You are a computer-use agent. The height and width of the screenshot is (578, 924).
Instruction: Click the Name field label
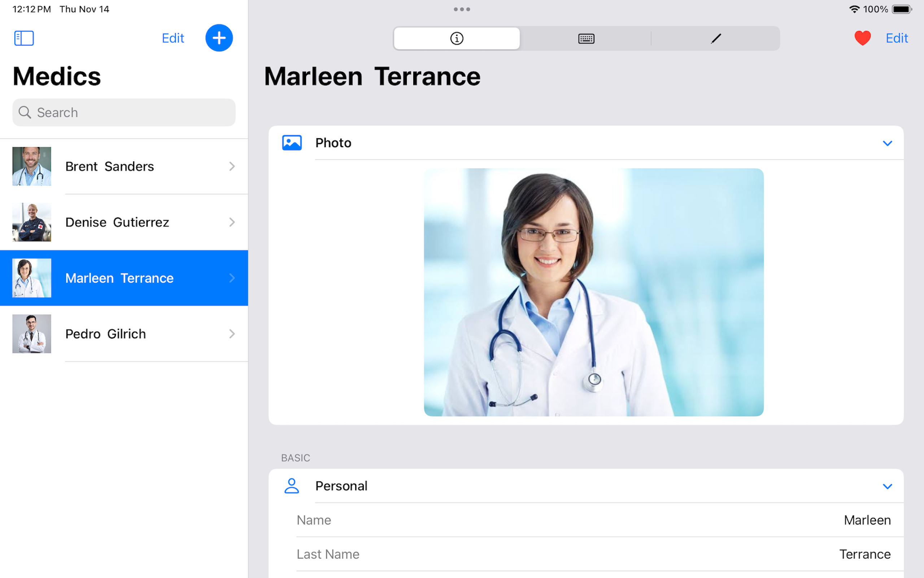click(x=314, y=520)
